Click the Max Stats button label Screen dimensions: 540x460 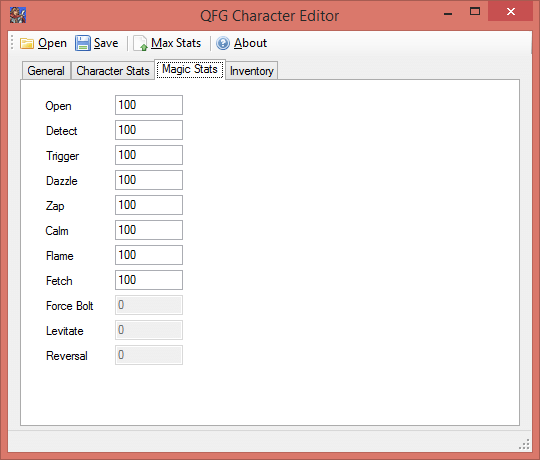(x=176, y=43)
